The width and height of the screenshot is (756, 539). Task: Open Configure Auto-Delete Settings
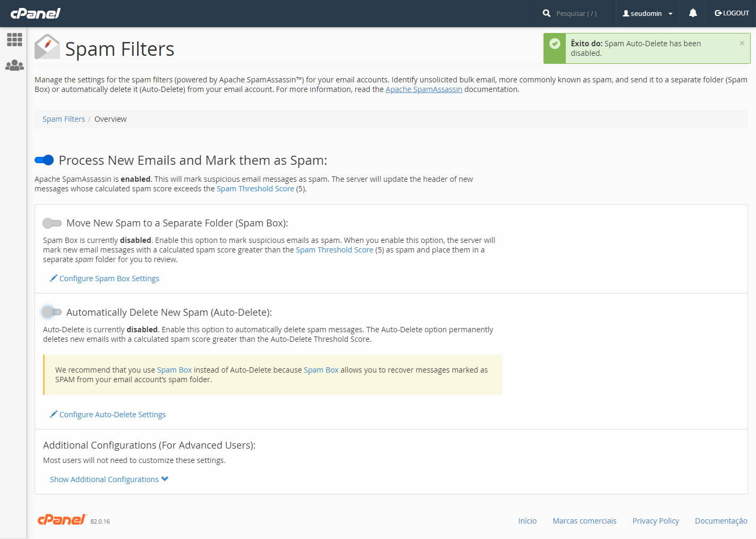(108, 415)
